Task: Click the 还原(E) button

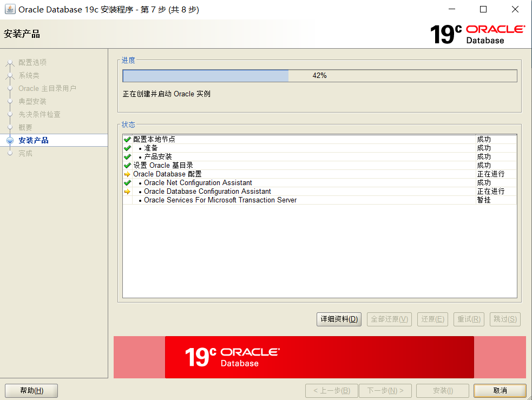Action: [x=432, y=319]
